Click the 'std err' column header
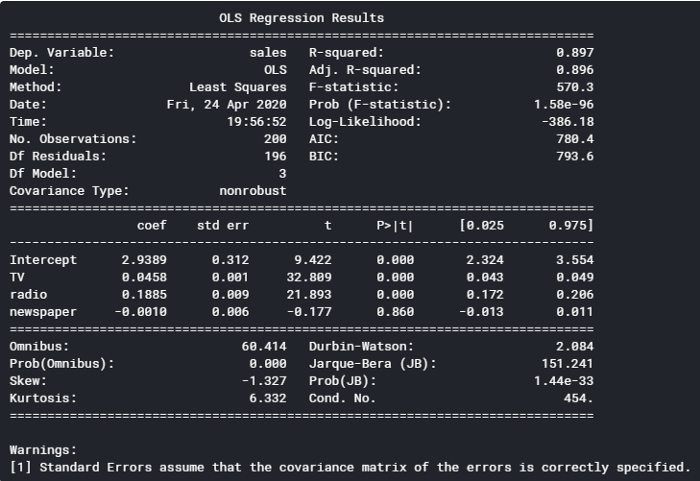The width and height of the screenshot is (700, 481). 222,225
